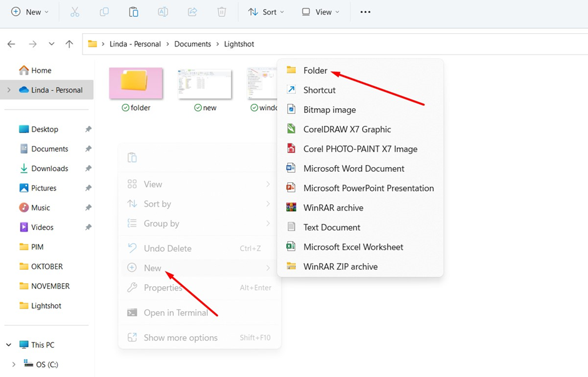This screenshot has height=377, width=588.
Task: Click the Rename icon on the toolbar
Action: pos(163,12)
